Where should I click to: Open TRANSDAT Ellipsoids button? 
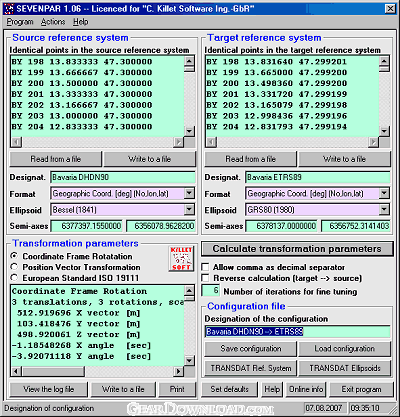pos(345,368)
